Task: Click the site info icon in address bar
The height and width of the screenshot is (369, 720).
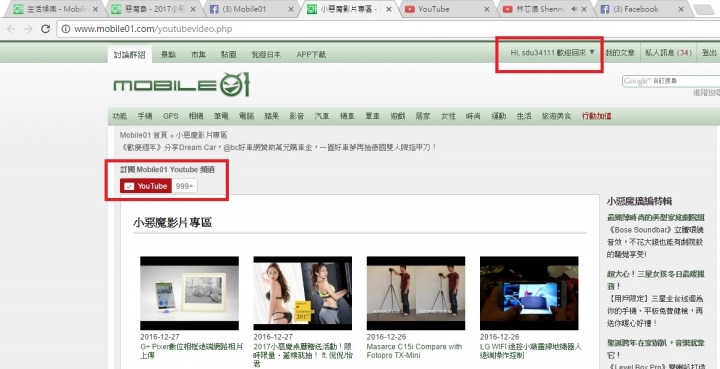Action: pos(66,29)
